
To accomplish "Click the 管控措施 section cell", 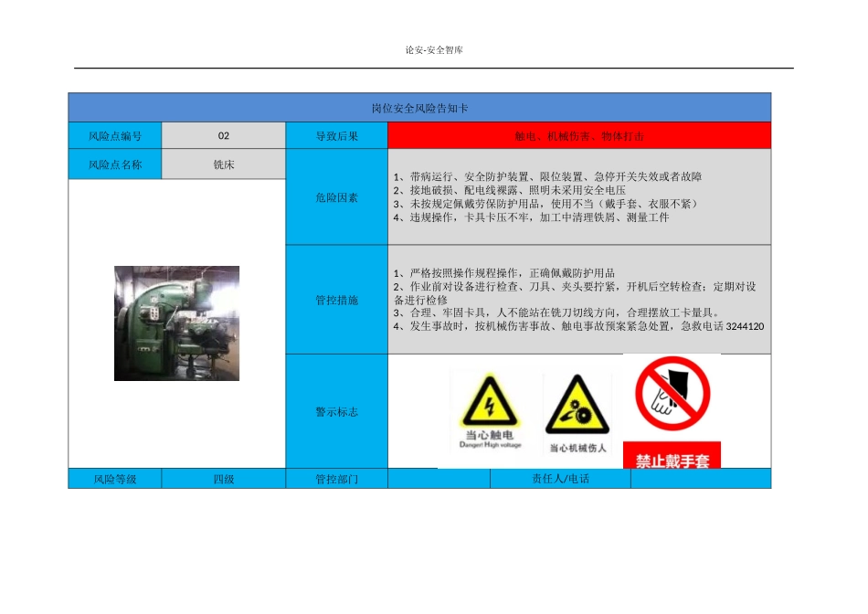I will (336, 300).
